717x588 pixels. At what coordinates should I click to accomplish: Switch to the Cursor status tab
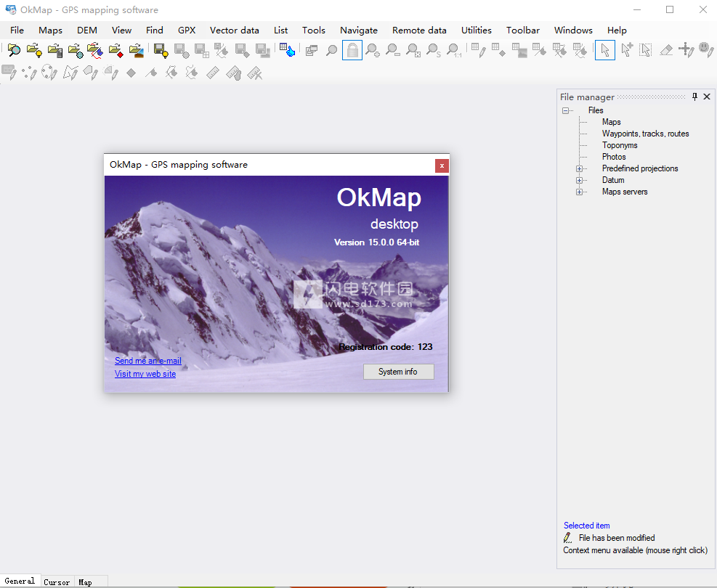click(x=57, y=581)
